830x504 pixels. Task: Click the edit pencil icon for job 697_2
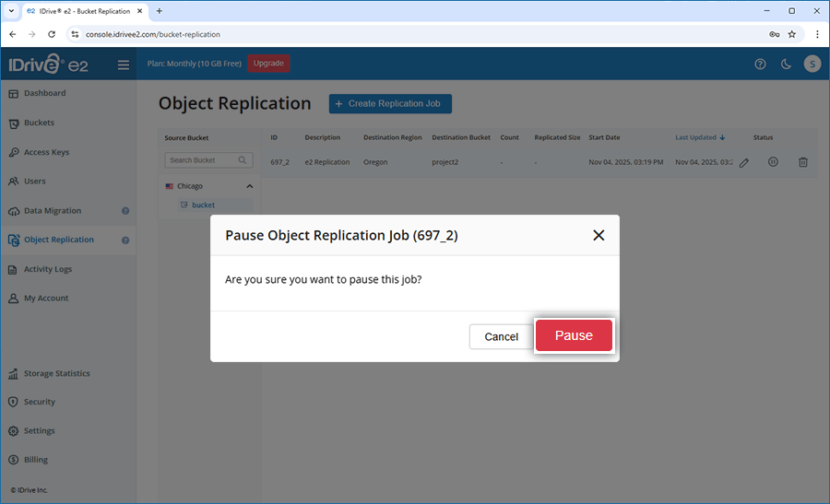coord(744,162)
